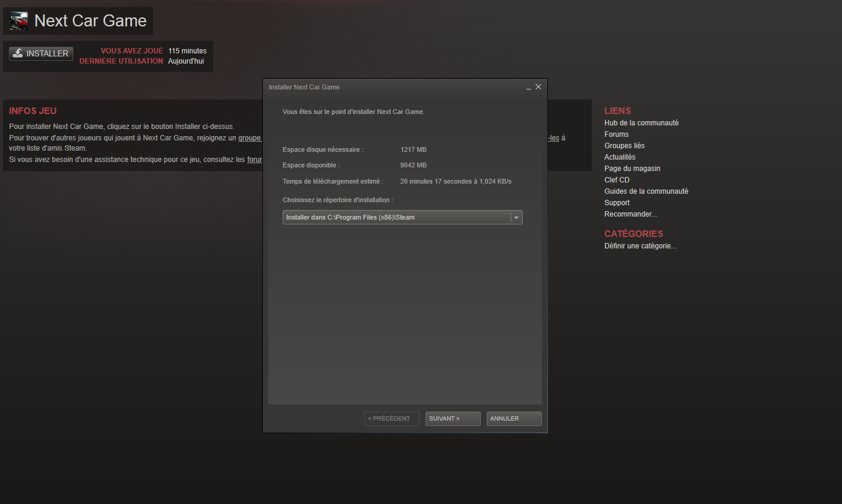Image resolution: width=842 pixels, height=504 pixels.
Task: Click the 'INFOS JEU' heading
Action: tap(32, 111)
